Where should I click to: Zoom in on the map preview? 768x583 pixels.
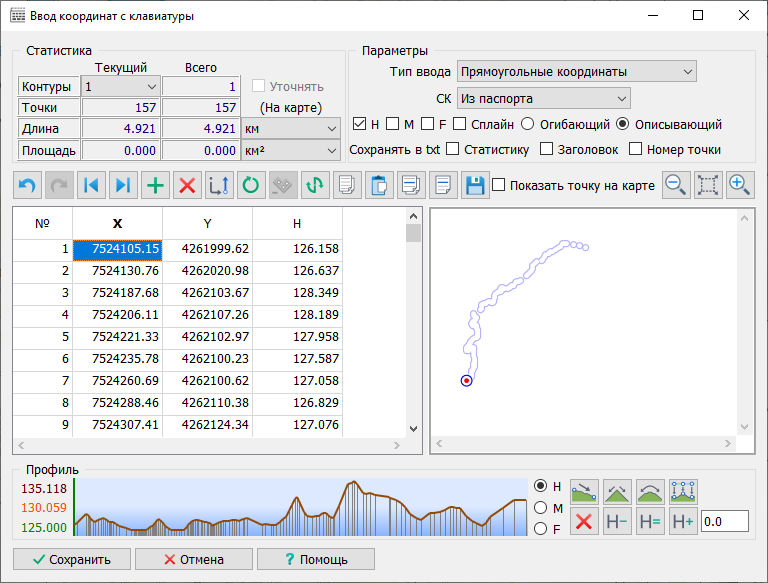tap(740, 185)
